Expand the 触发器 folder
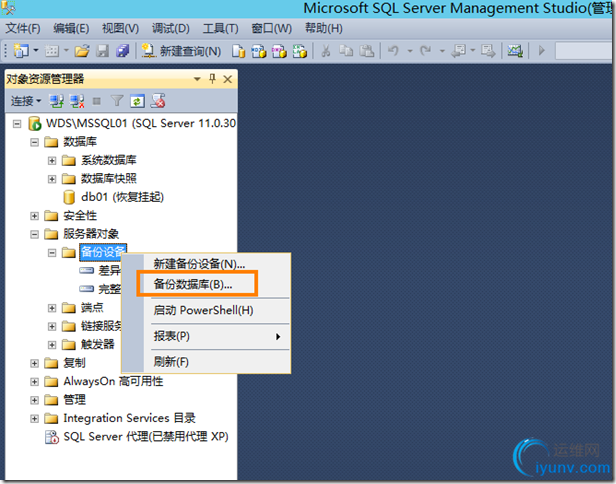The height and width of the screenshot is (484, 616). click(52, 345)
